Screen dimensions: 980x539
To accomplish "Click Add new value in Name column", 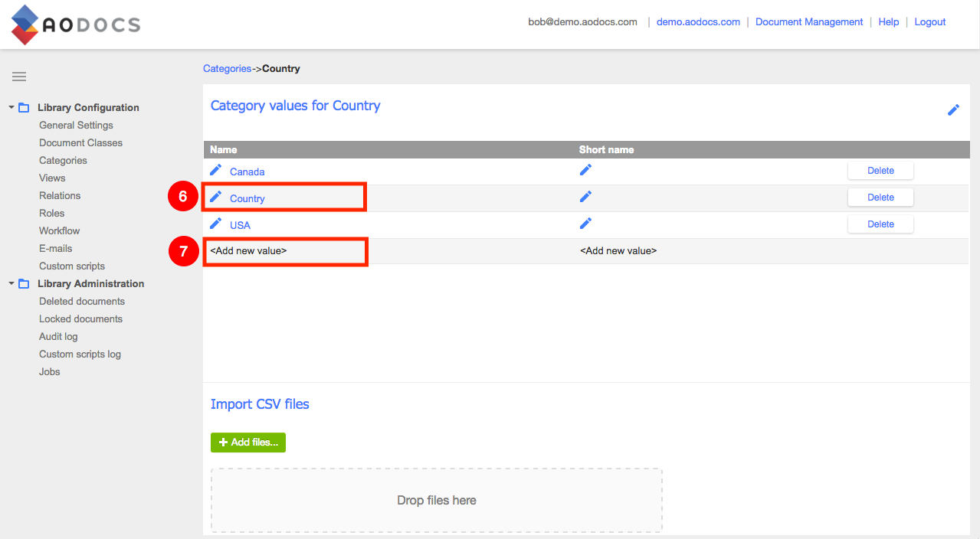I will tap(248, 250).
